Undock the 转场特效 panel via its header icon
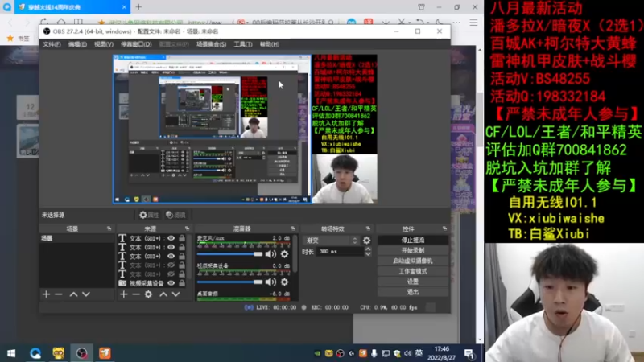This screenshot has height=362, width=644. point(368,228)
